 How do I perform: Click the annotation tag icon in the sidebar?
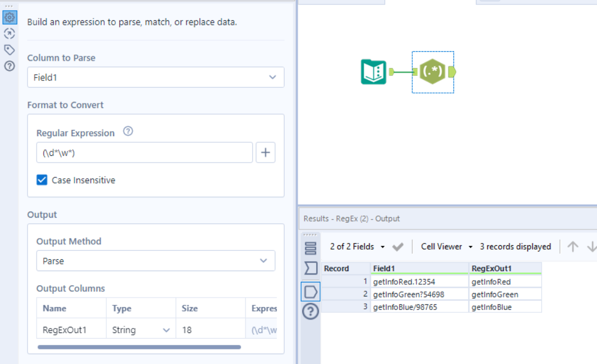pyautogui.click(x=10, y=48)
